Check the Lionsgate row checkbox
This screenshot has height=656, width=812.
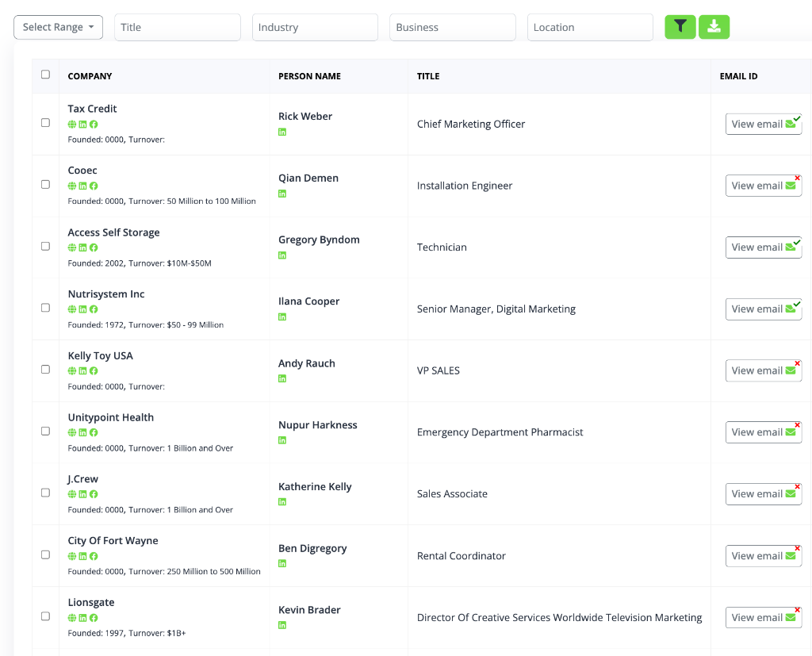(x=45, y=616)
